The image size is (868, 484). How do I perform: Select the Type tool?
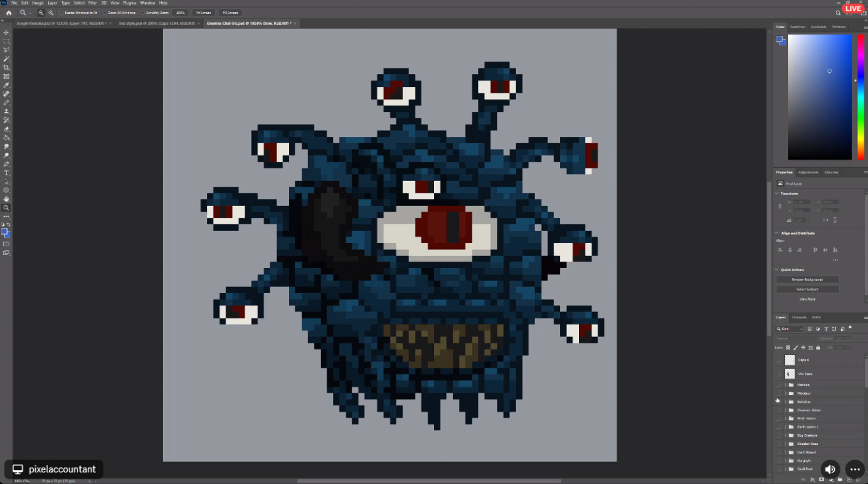point(6,173)
